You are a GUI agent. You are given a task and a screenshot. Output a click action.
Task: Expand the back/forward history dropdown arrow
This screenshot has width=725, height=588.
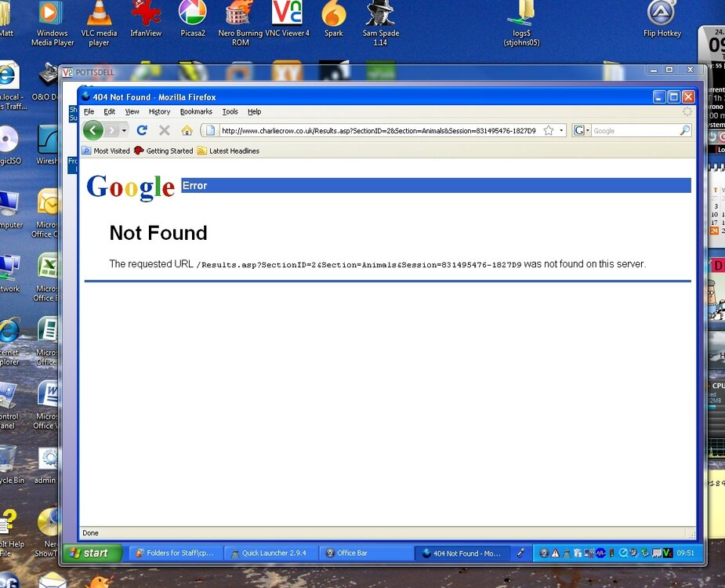(x=124, y=130)
